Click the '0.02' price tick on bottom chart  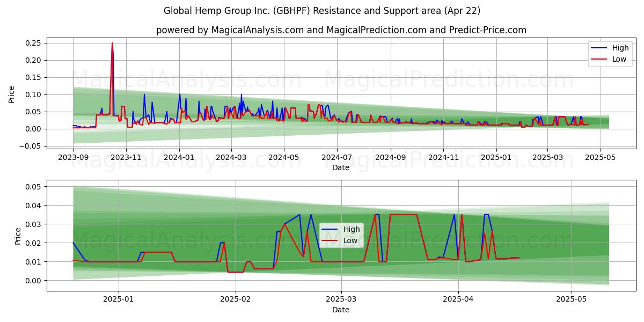click(34, 243)
